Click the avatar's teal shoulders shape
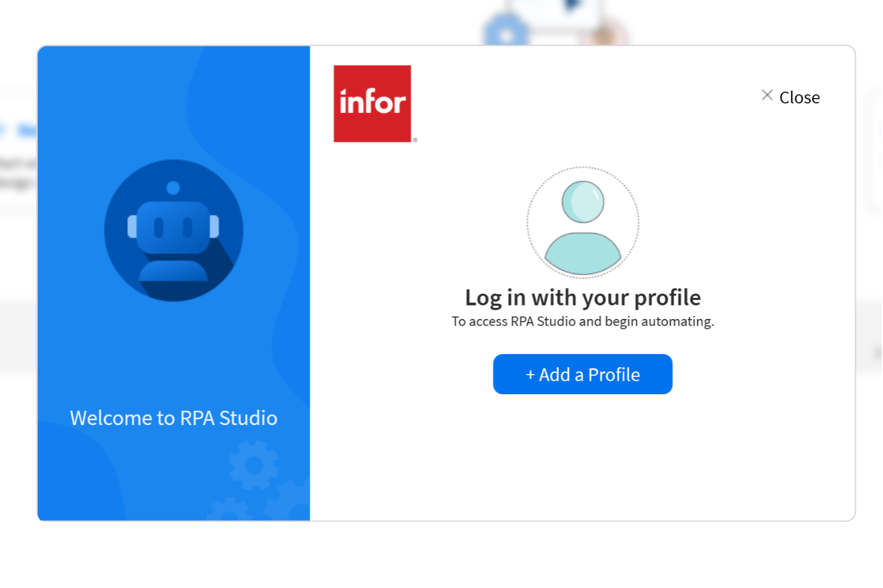Screen dimensions: 883x588 tap(582, 253)
